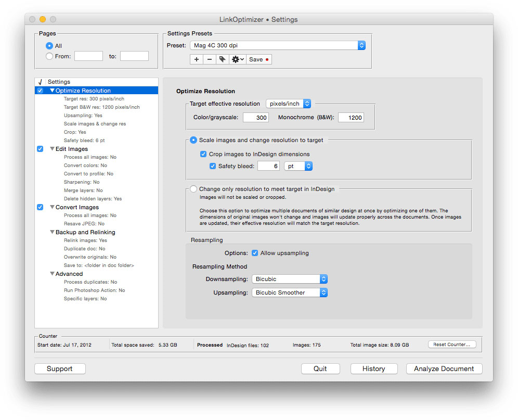Viewport: 518px width, 420px height.
Task: Toggle the Safety bleed checkbox
Action: (x=213, y=166)
